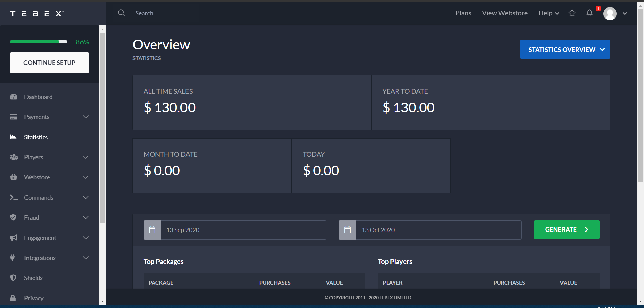Click the search magnifier icon
Image resolution: width=644 pixels, height=308 pixels.
coord(121,13)
